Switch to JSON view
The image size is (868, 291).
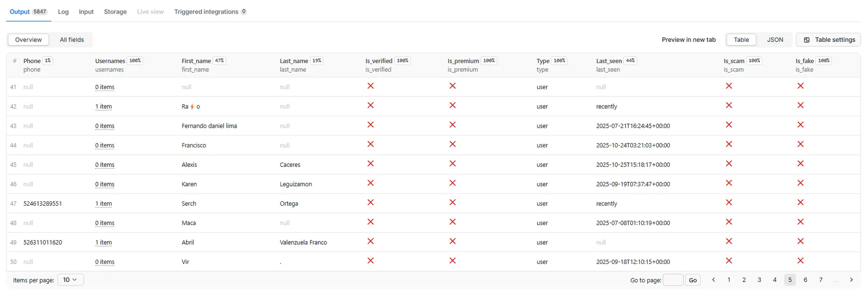click(x=775, y=40)
